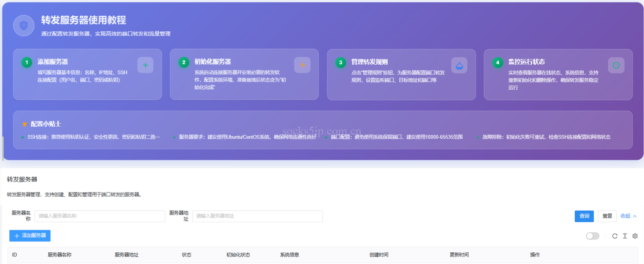Click the step 4 监控运行状态 card title
Viewport: 644px width, 264px height.
[x=526, y=62]
